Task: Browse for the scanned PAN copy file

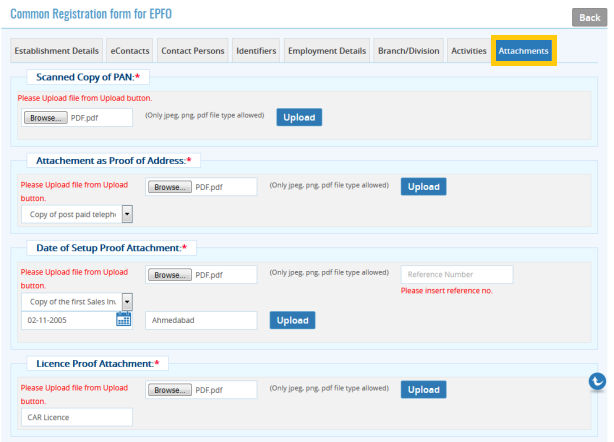Action: pos(44,118)
